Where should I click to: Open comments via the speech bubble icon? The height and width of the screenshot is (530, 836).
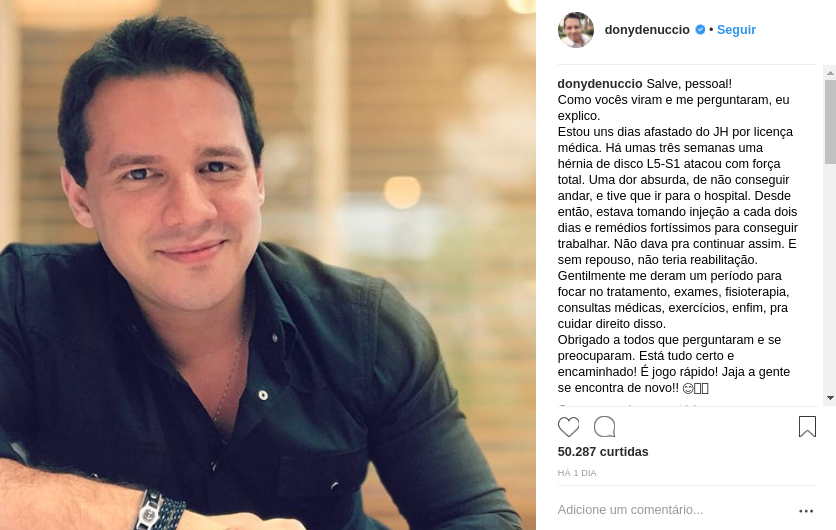tap(605, 427)
